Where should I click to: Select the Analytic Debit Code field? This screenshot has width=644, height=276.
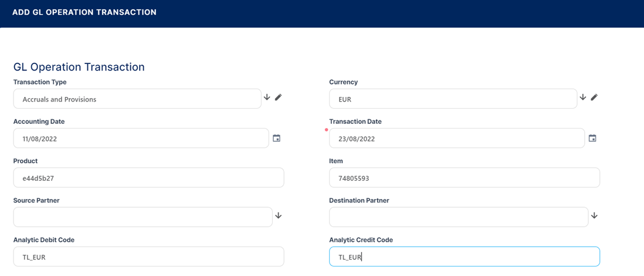pos(148,257)
